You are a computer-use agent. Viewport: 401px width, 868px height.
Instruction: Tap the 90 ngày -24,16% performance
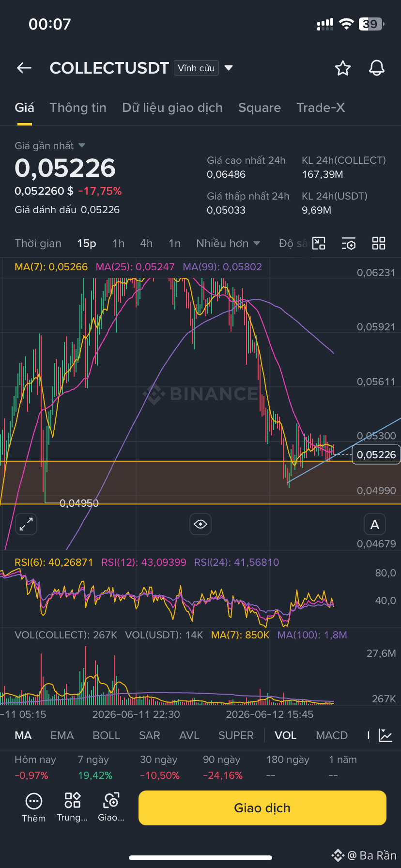pyautogui.click(x=223, y=767)
